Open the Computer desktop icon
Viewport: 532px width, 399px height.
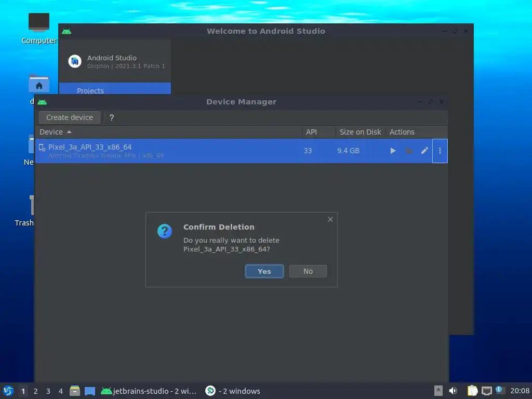click(38, 29)
